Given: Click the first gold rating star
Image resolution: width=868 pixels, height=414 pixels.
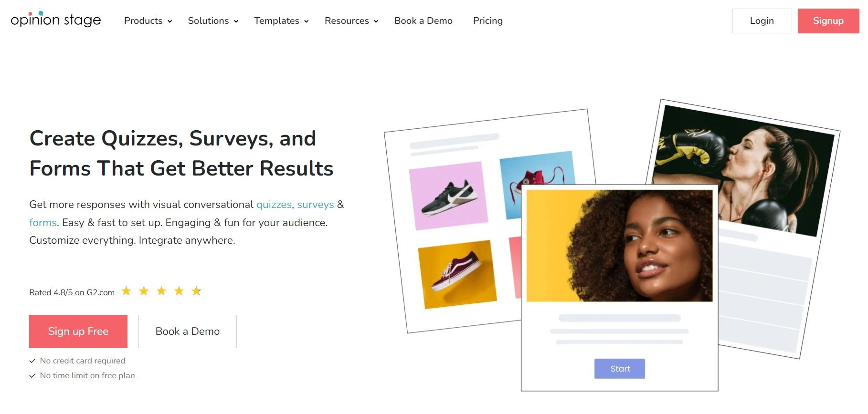Looking at the screenshot, I should click(126, 291).
